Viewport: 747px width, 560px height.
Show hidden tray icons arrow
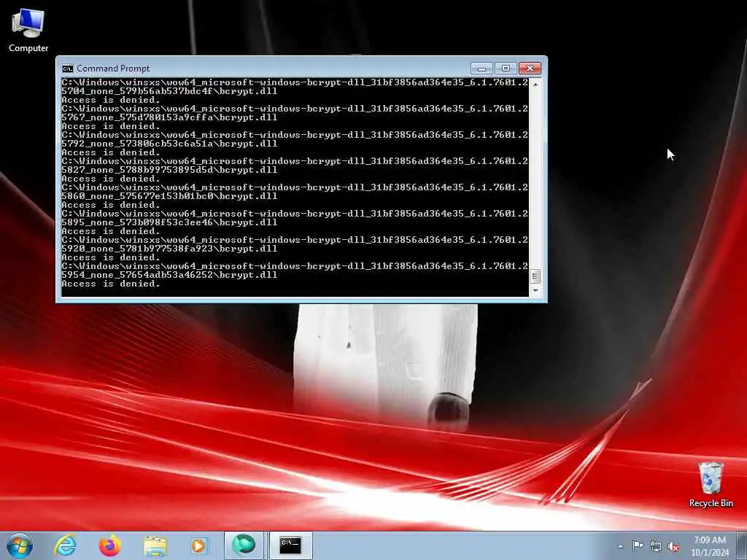pyautogui.click(x=620, y=546)
